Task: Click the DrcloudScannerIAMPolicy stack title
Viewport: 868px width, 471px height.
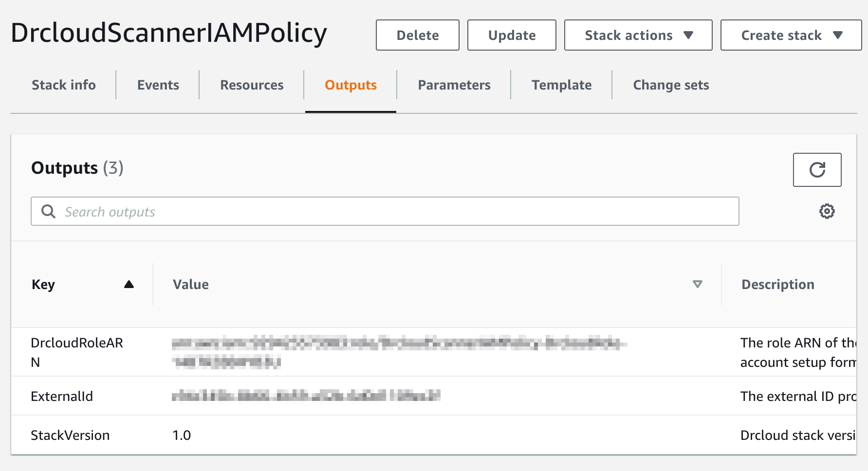Action: click(169, 33)
